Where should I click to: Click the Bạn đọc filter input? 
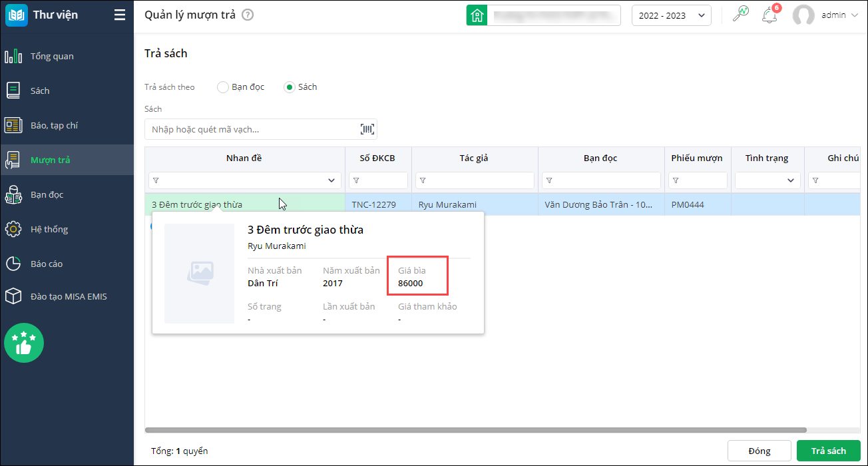(601, 180)
